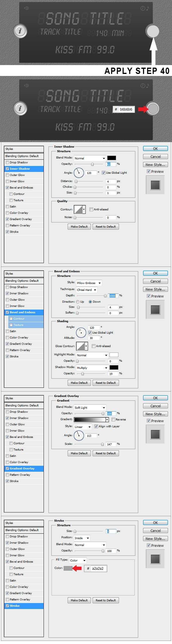172x644 pixels.
Task: Open the Shadow Mode dropdown showing Multiply
Action: 92,368
